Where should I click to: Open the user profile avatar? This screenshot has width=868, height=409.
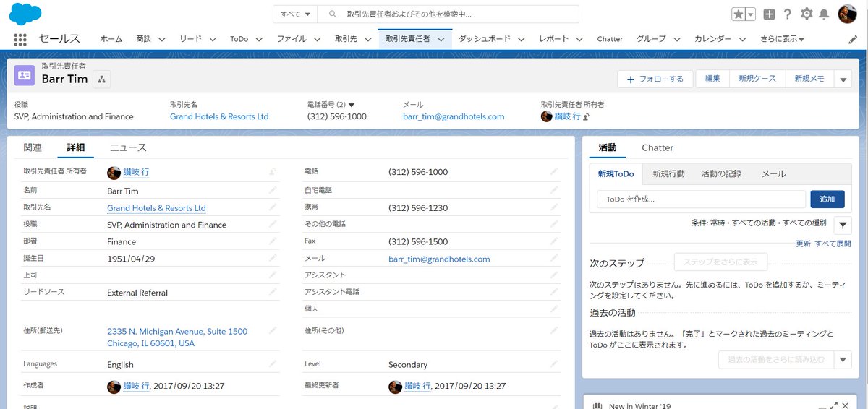point(847,14)
